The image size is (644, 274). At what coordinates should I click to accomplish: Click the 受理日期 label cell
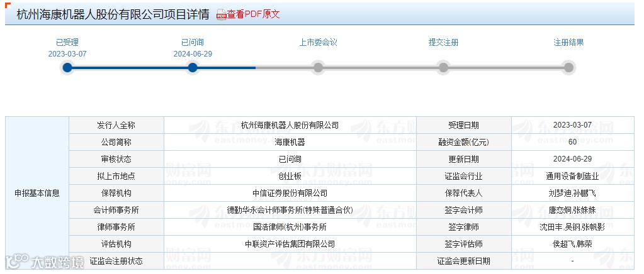click(x=464, y=125)
